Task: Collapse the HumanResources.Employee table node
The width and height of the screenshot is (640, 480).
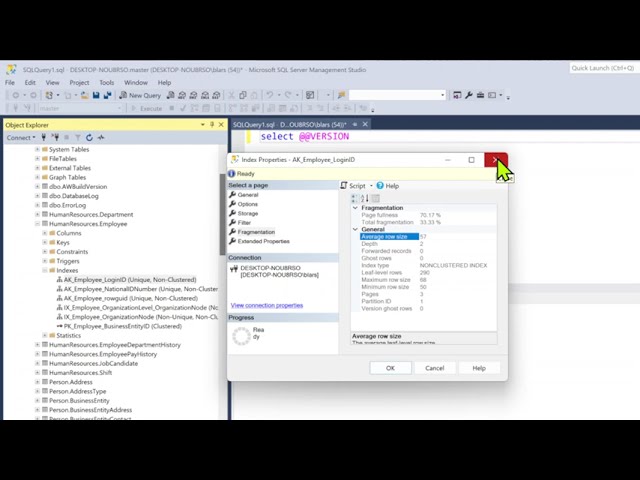Action: [x=37, y=224]
